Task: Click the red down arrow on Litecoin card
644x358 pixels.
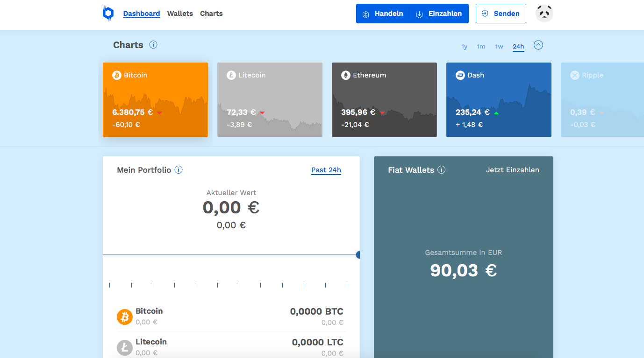Action: click(x=262, y=113)
